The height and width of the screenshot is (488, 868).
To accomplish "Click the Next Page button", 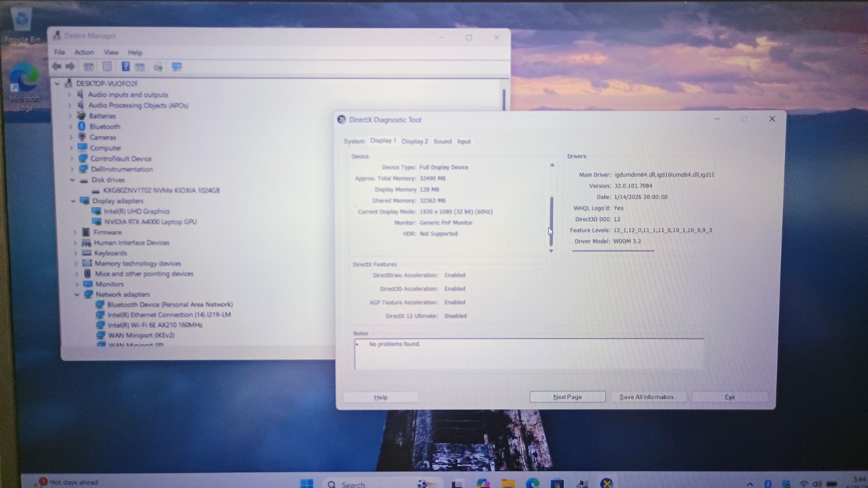I will 567,397.
